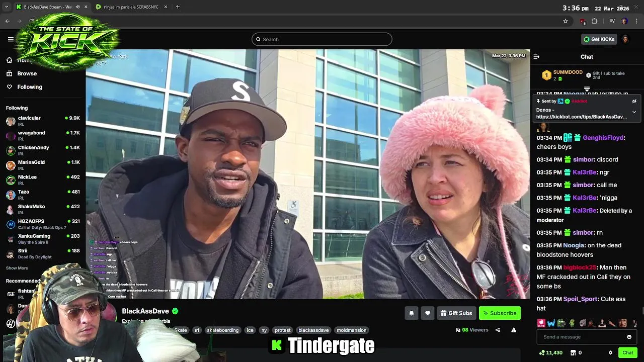Select ShakoMako's avatar in Following list
The image size is (644, 362).
pyautogui.click(x=11, y=210)
